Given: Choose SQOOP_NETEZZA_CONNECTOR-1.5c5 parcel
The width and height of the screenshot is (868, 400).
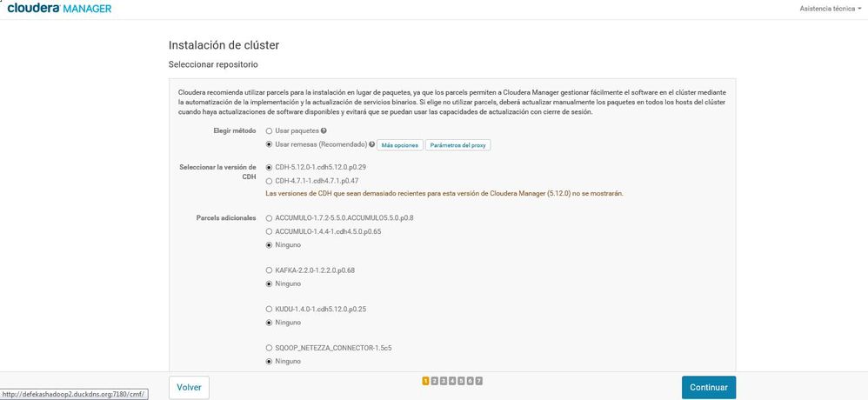Looking at the screenshot, I should tap(270, 348).
